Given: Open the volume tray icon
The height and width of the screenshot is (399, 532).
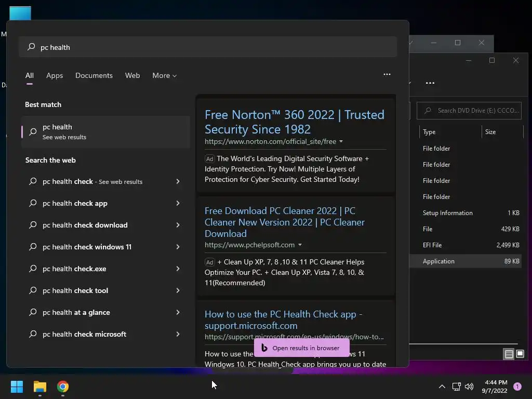Looking at the screenshot, I should point(469,387).
